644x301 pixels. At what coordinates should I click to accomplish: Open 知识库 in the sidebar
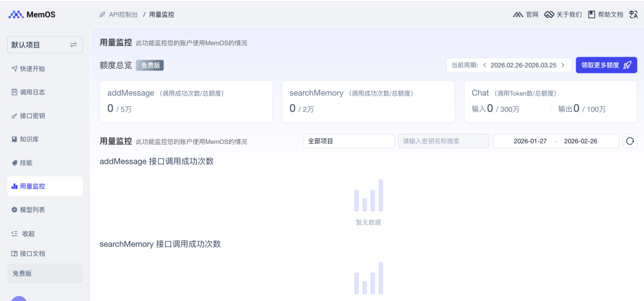point(45,139)
